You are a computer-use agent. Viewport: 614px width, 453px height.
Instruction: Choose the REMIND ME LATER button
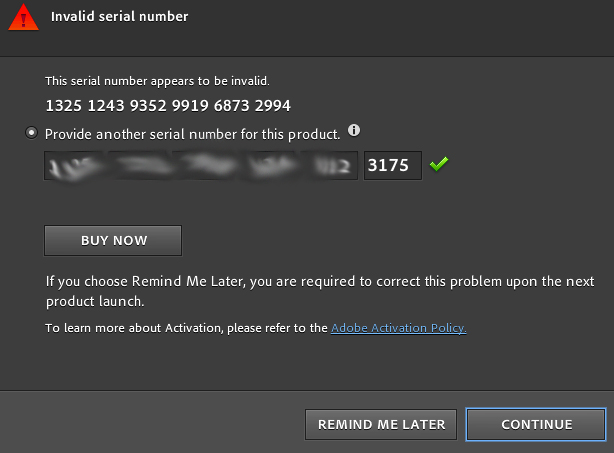pyautogui.click(x=381, y=424)
